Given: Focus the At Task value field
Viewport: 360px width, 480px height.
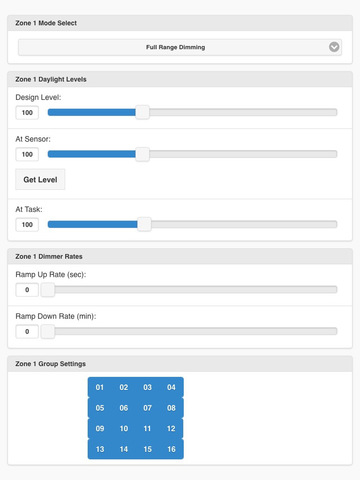Looking at the screenshot, I should pos(27,225).
